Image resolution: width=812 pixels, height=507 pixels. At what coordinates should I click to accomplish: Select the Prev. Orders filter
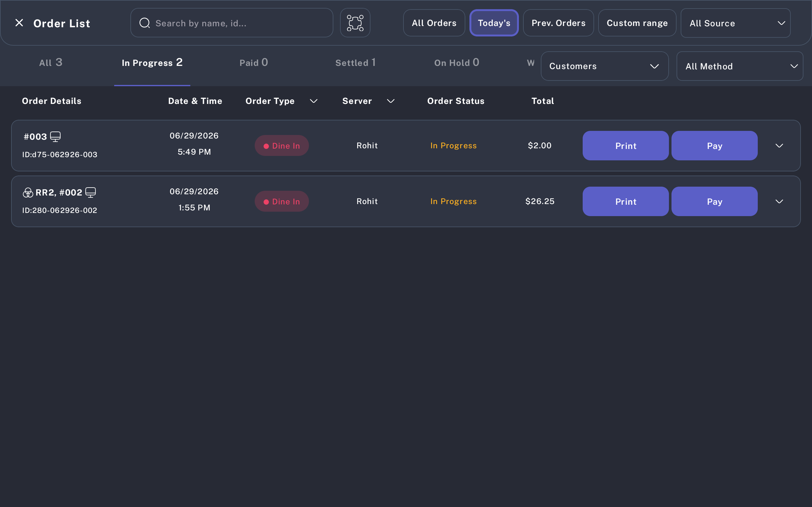(558, 23)
